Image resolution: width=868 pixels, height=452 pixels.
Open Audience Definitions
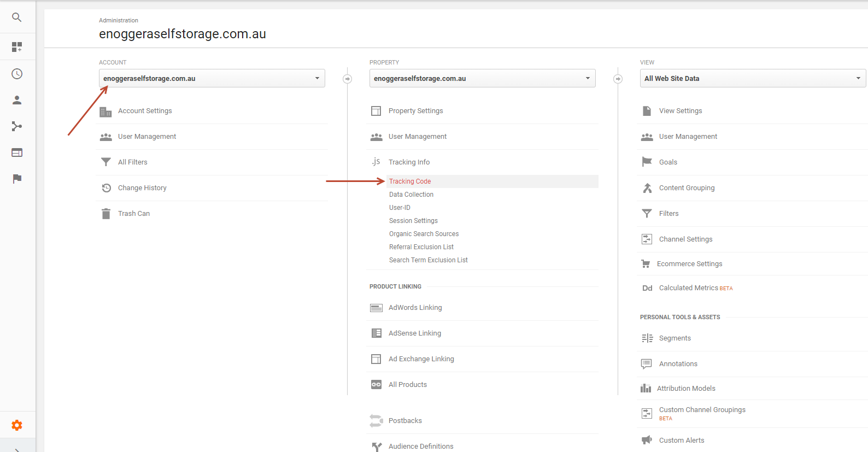[421, 447]
